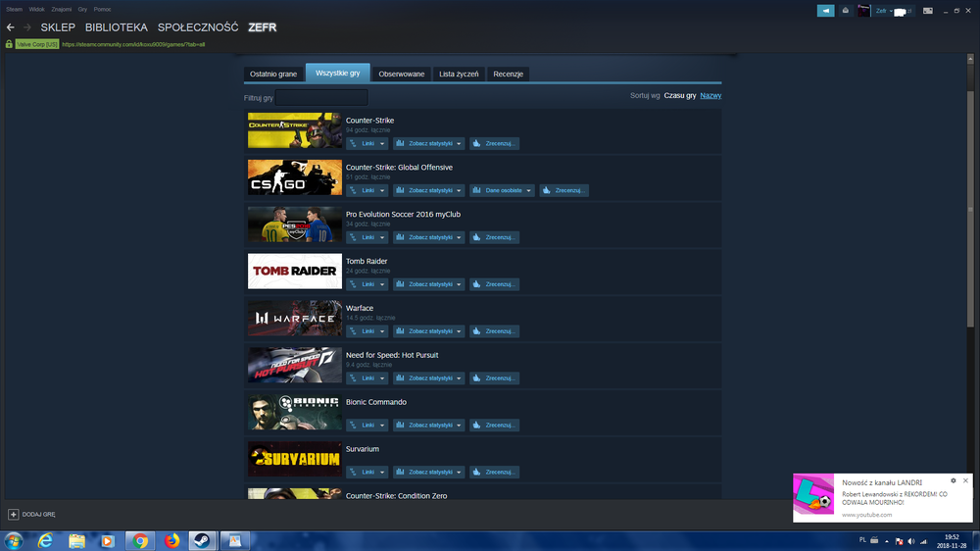Click the notification settings gear icon
The image size is (980, 551).
(x=954, y=481)
